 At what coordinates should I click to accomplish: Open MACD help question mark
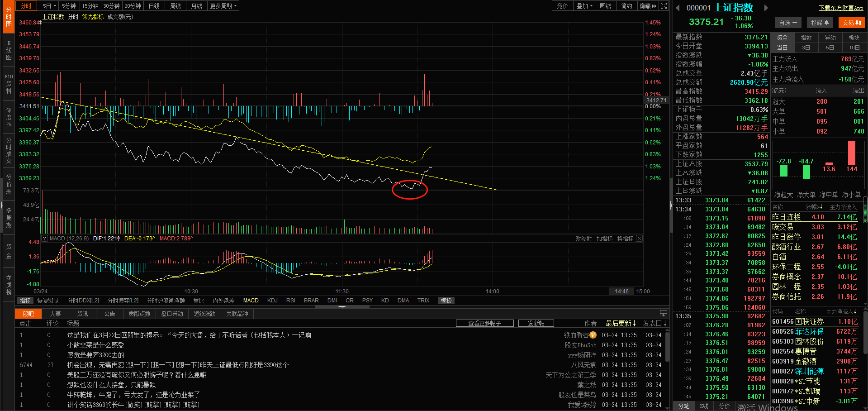44,239
